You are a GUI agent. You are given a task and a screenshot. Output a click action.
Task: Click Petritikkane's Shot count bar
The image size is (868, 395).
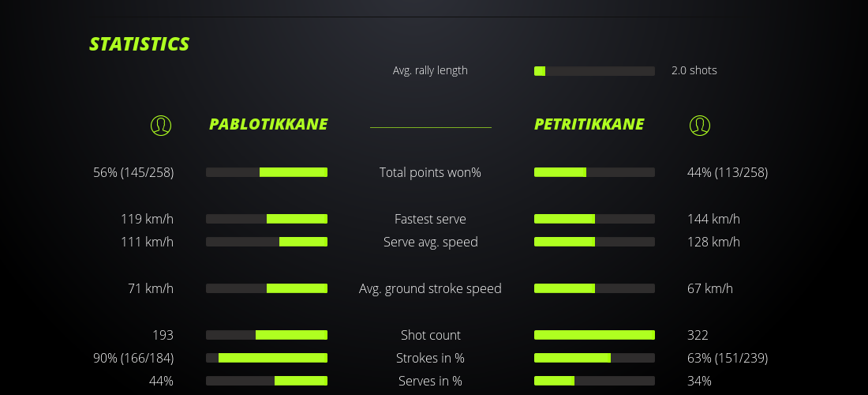click(594, 335)
